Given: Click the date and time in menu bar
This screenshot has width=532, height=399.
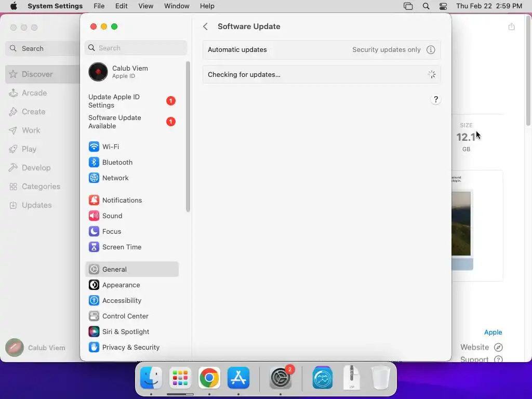Looking at the screenshot, I should [489, 6].
